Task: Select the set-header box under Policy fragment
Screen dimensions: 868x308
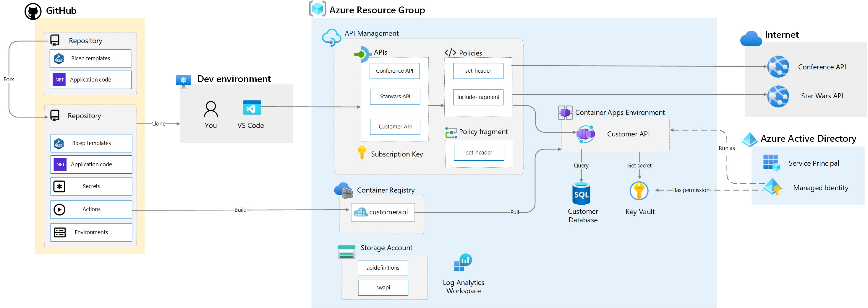Action: (x=479, y=152)
